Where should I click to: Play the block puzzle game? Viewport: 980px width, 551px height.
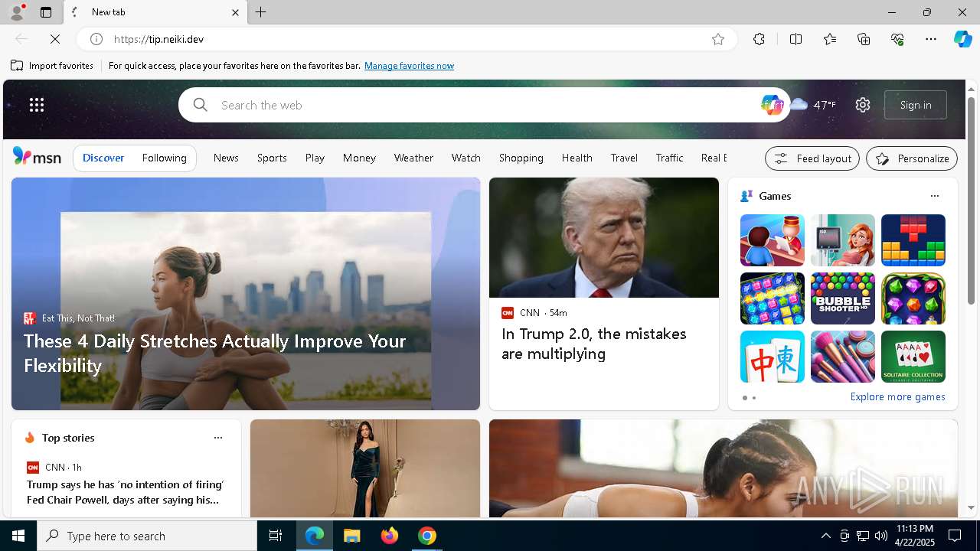coord(913,240)
